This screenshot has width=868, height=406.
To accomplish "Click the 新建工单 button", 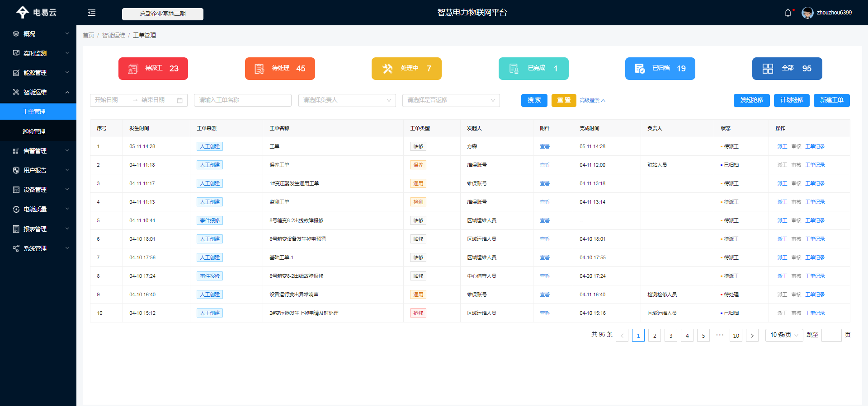I will click(x=831, y=100).
